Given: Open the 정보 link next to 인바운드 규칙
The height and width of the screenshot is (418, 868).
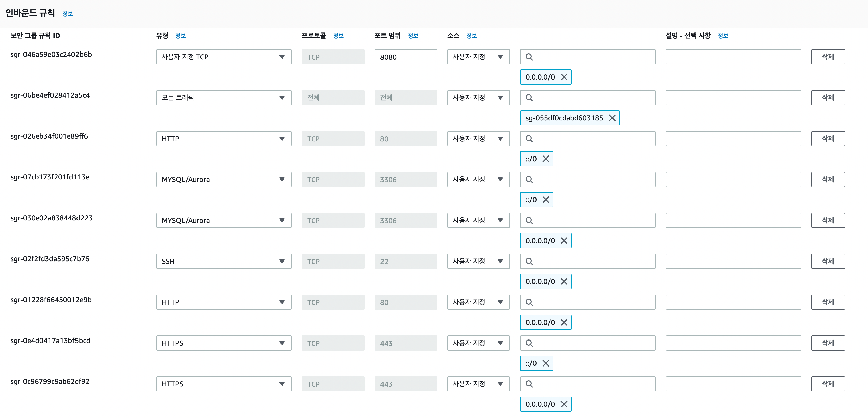Looking at the screenshot, I should click(x=67, y=14).
